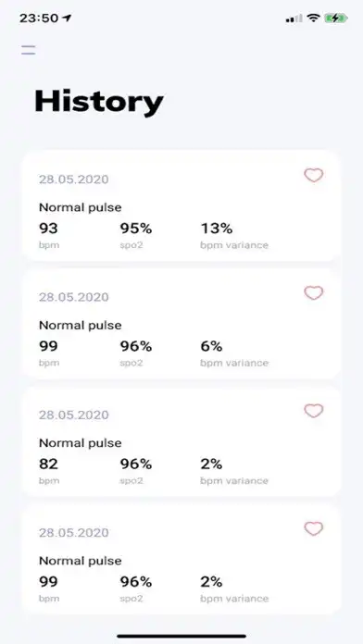Tap the 95% spo2 reading
This screenshot has height=644, width=363.
136,229
